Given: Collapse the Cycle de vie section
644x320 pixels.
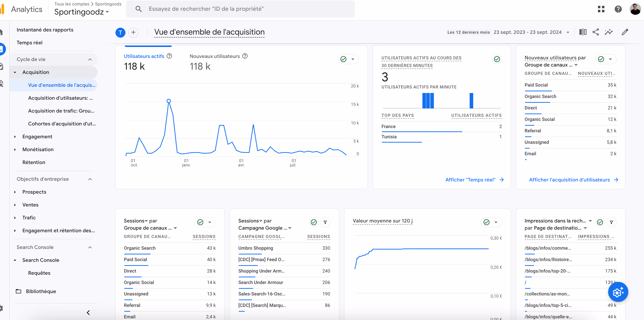Looking at the screenshot, I should [90, 60].
